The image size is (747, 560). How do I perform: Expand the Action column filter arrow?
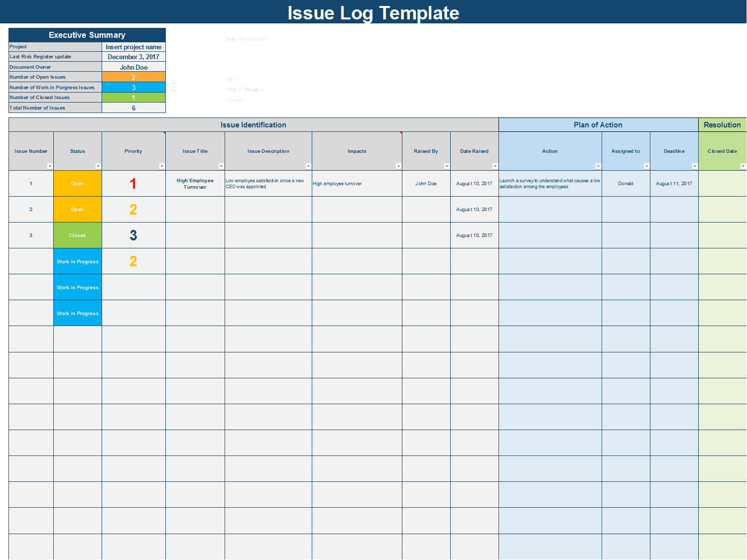tap(598, 166)
